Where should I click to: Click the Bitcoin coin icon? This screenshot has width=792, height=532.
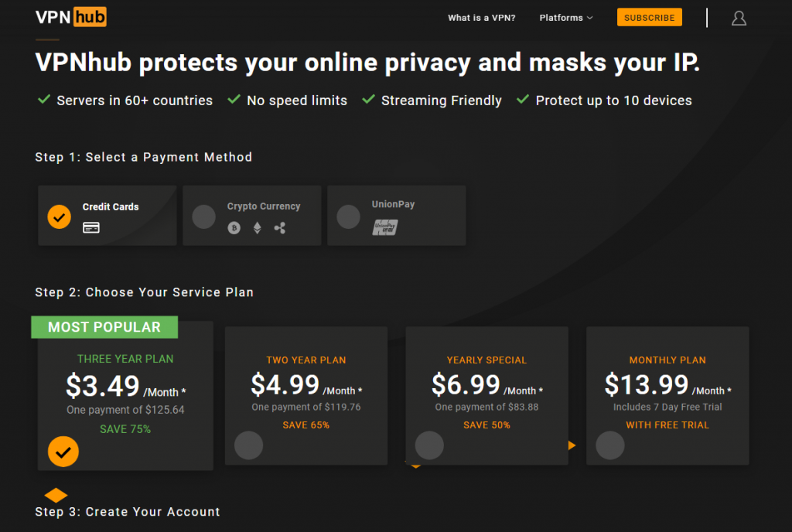pyautogui.click(x=234, y=228)
